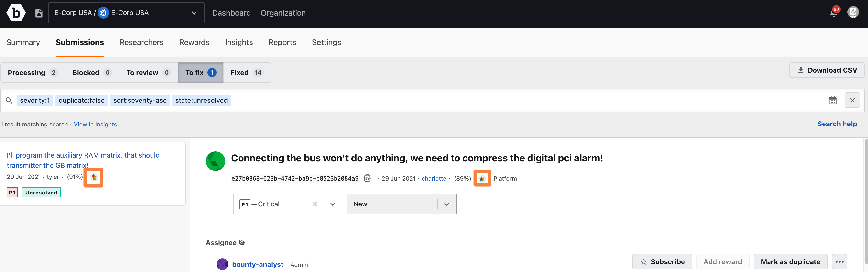The image size is (868, 272).
Task: Open the Reports tab
Action: point(282,42)
